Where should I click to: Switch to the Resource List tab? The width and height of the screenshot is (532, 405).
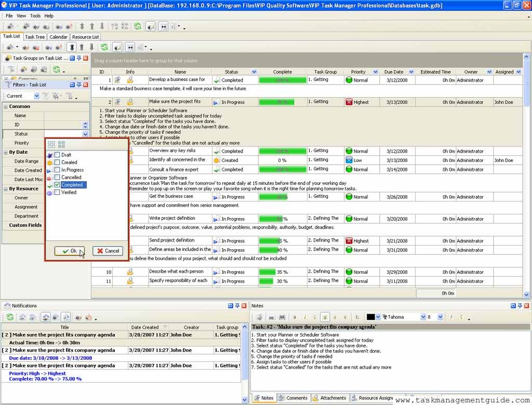click(x=86, y=37)
